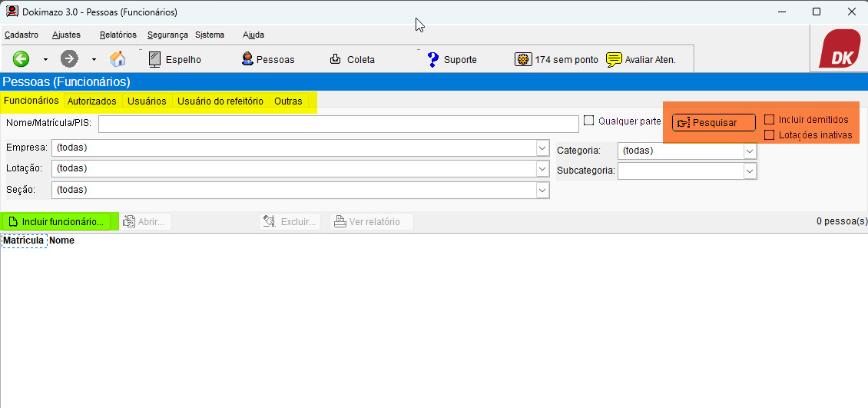Click the 174 sem ponto indicator

tap(557, 59)
